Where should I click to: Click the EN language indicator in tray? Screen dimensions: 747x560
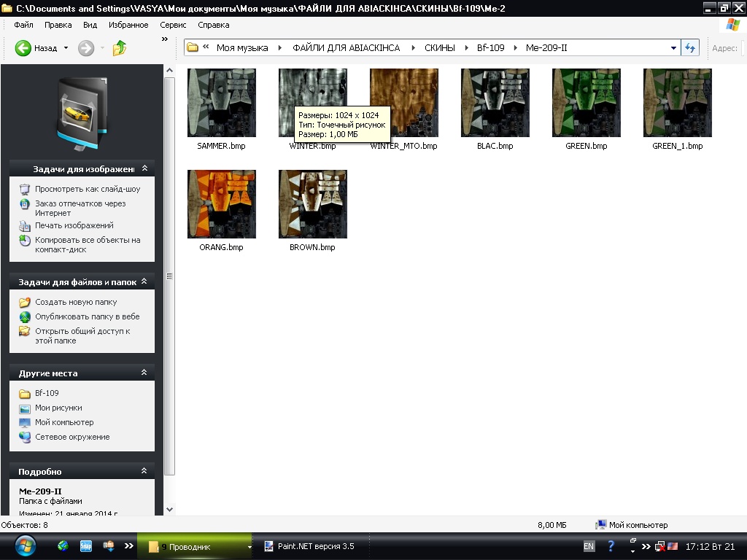click(x=589, y=546)
